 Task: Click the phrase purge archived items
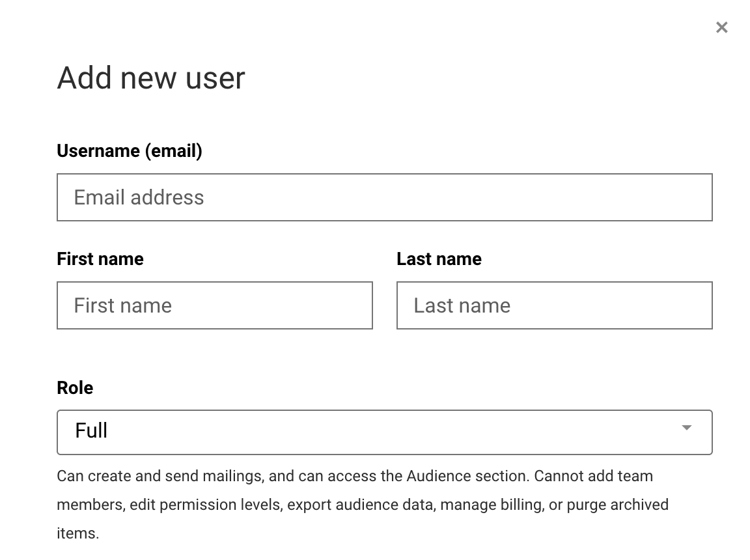tap(617, 505)
